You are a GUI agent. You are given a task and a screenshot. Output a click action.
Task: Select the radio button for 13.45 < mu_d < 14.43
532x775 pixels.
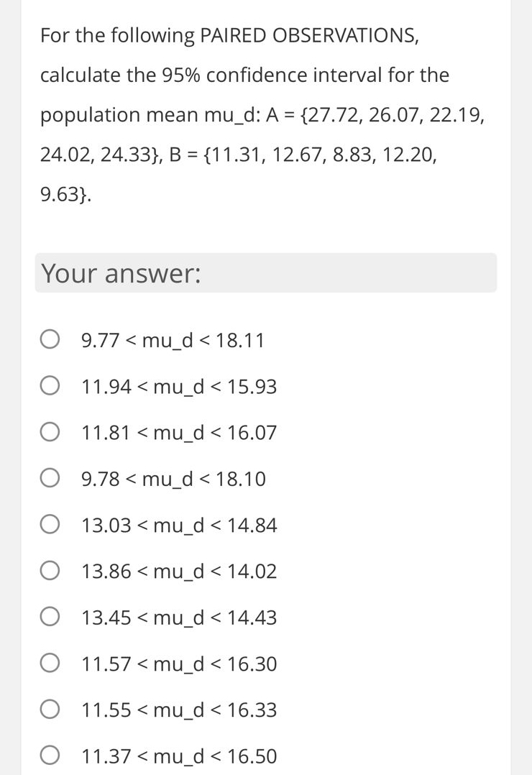pyautogui.click(x=50, y=616)
